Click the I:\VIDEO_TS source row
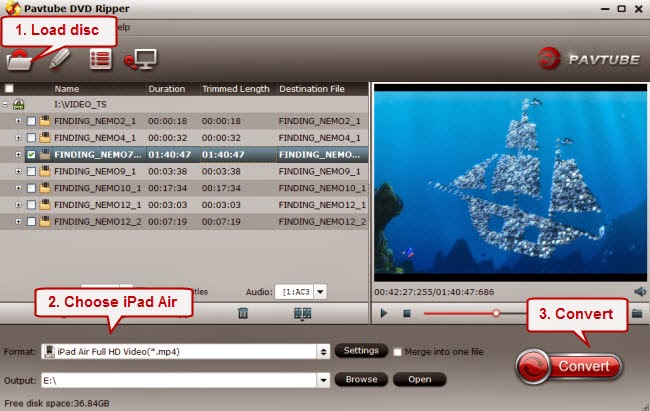The width and height of the screenshot is (650, 411). point(184,104)
